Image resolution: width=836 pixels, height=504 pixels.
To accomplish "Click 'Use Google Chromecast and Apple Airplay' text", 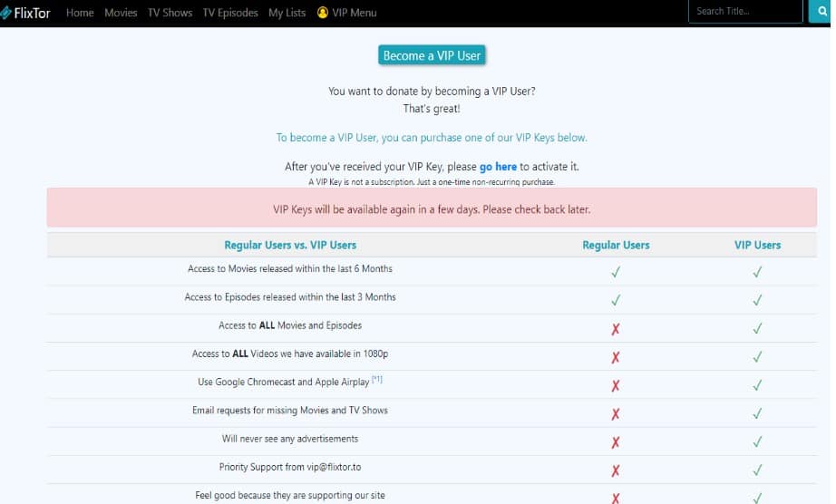I will click(284, 382).
